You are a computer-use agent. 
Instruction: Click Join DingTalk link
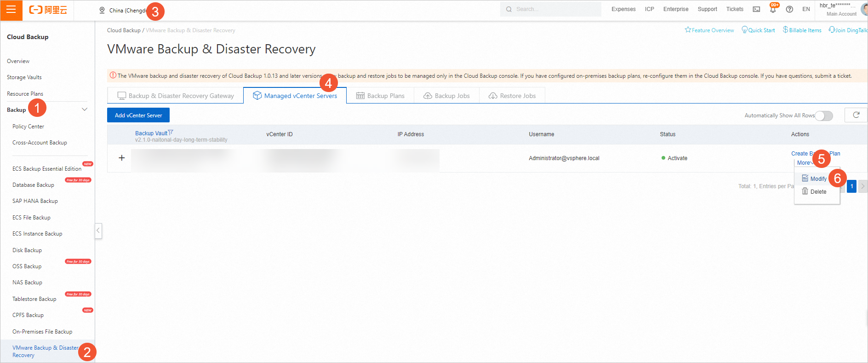(848, 30)
